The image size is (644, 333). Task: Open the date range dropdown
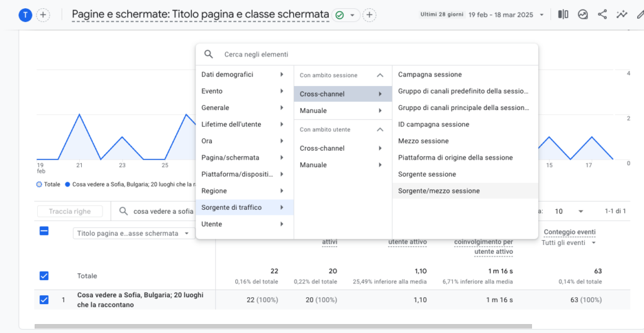pos(542,14)
